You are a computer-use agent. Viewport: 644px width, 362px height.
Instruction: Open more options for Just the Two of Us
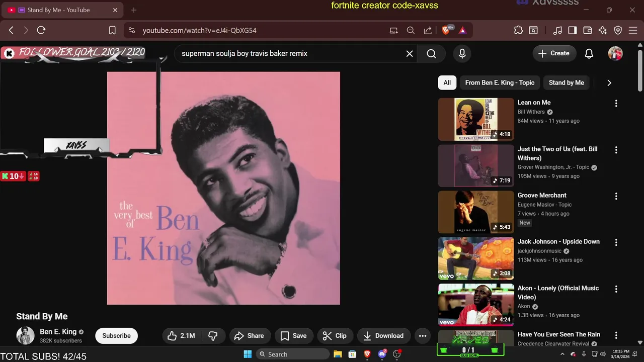616,150
